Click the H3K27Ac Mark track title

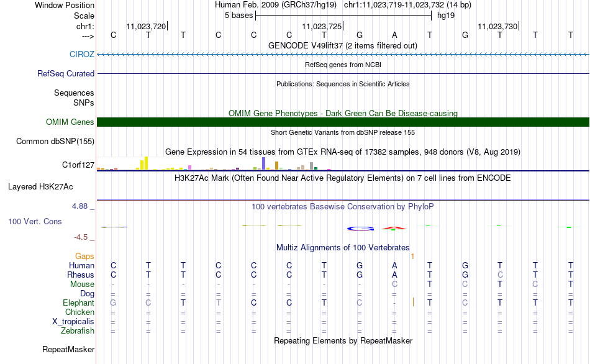tap(343, 178)
